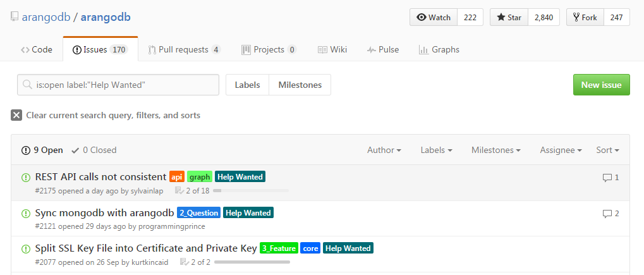Screen dimensions: 644x275
Task: Watch the repository
Action: pyautogui.click(x=434, y=17)
